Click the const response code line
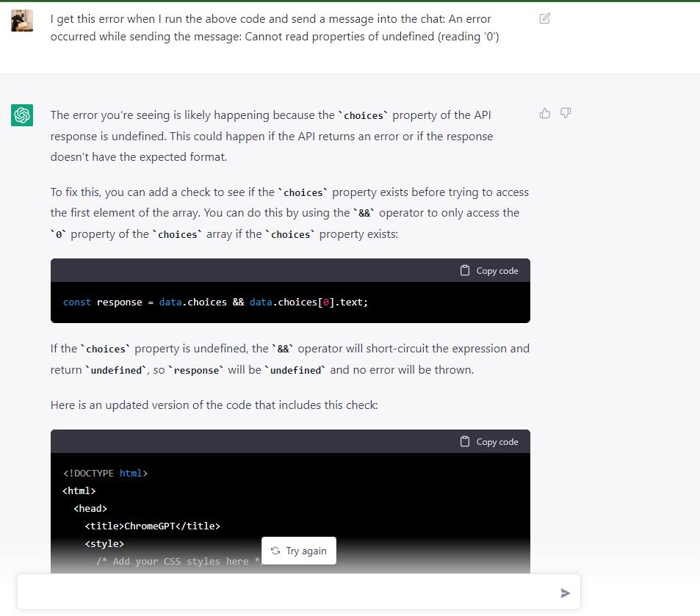The width and height of the screenshot is (700, 616). (x=215, y=302)
